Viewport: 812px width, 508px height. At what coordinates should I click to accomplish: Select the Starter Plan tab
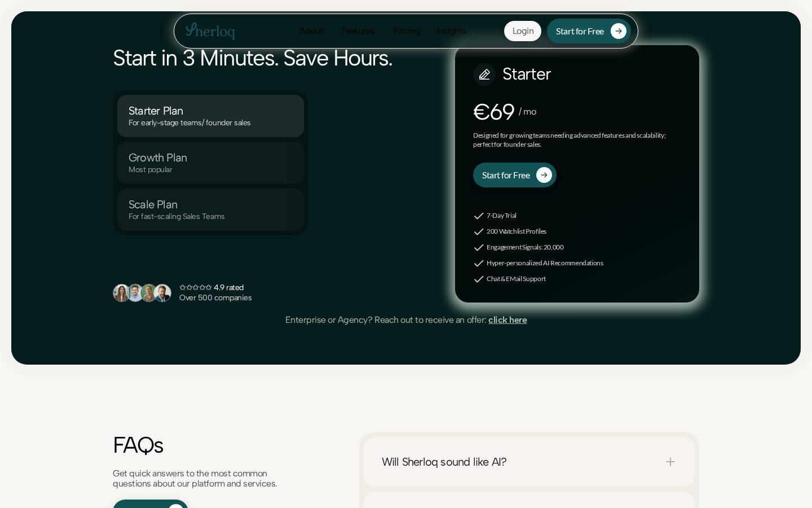tap(210, 116)
